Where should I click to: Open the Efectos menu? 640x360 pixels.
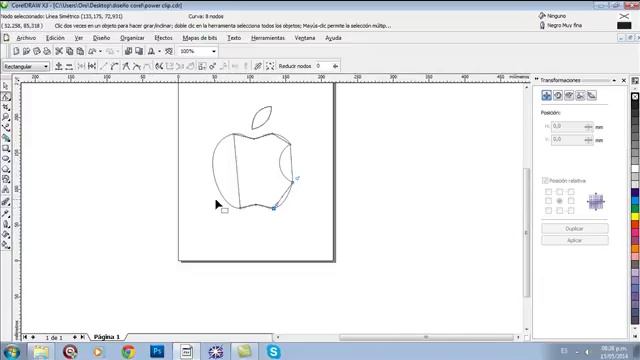click(x=163, y=38)
